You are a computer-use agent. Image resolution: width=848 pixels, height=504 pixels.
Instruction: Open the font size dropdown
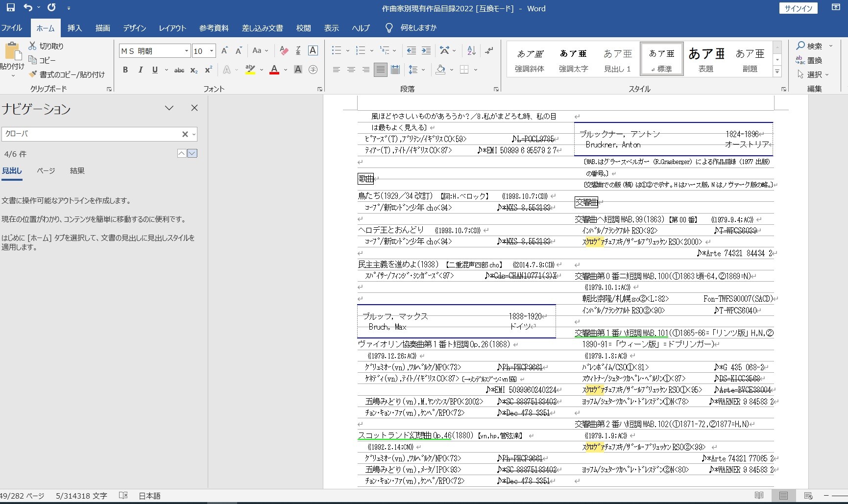212,51
